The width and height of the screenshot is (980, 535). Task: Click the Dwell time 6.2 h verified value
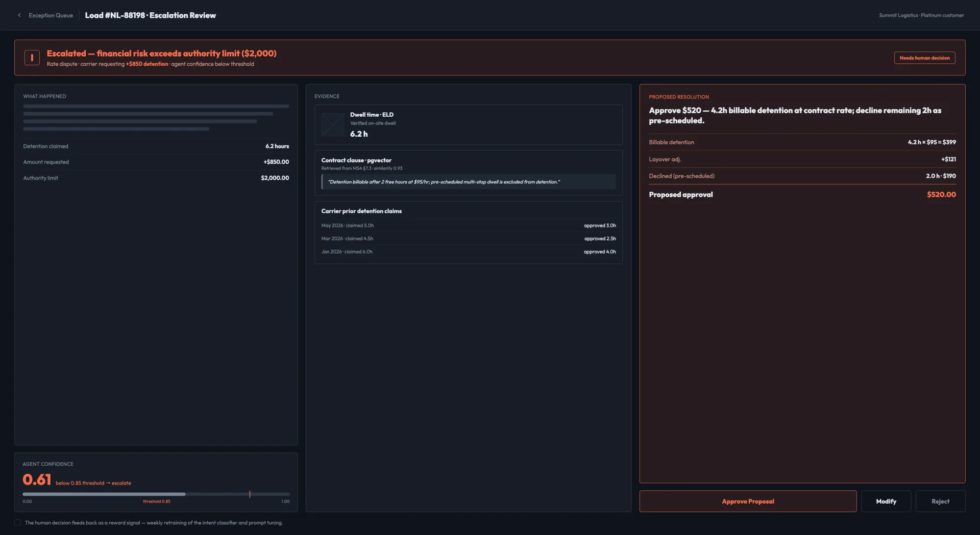pyautogui.click(x=359, y=134)
